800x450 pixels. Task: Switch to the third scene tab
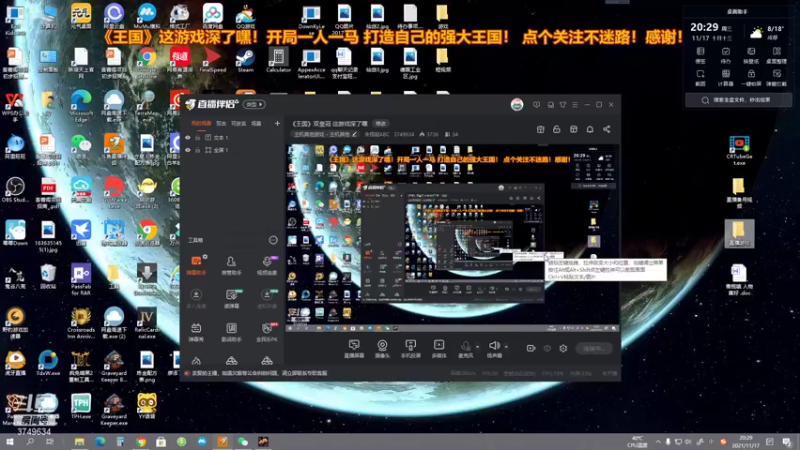[x=239, y=123]
